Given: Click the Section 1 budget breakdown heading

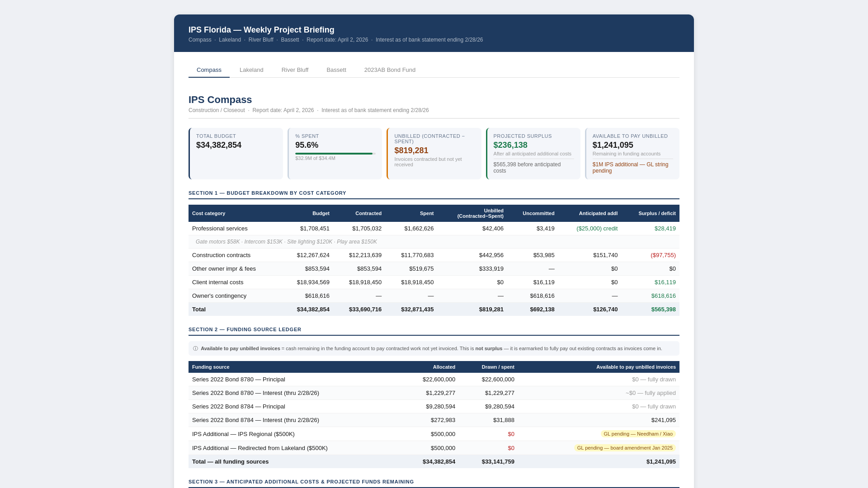Looking at the screenshot, I should [x=267, y=193].
